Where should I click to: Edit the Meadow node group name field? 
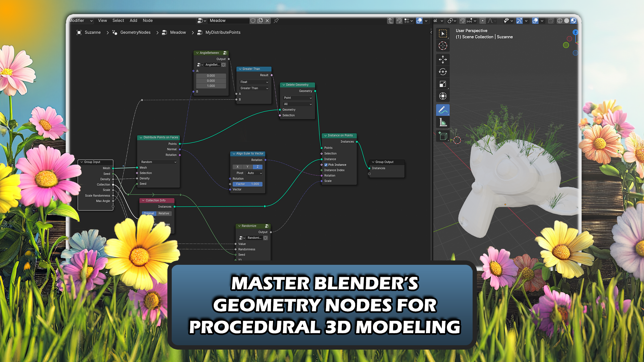[228, 21]
